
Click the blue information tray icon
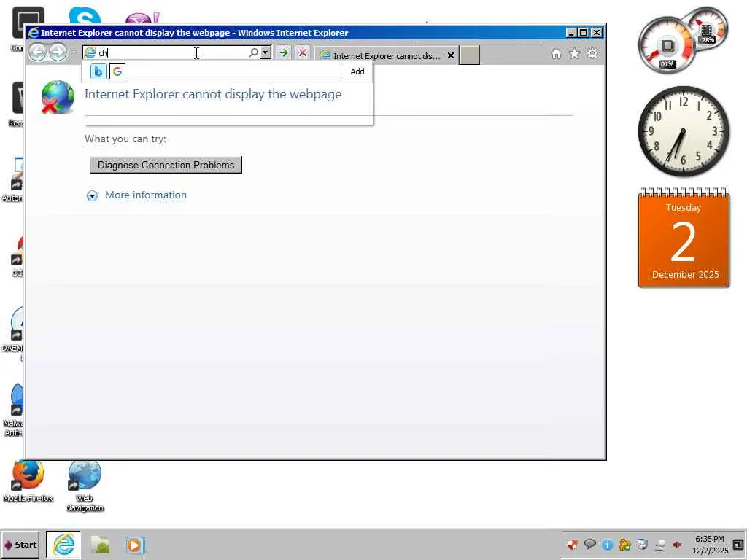click(608, 544)
